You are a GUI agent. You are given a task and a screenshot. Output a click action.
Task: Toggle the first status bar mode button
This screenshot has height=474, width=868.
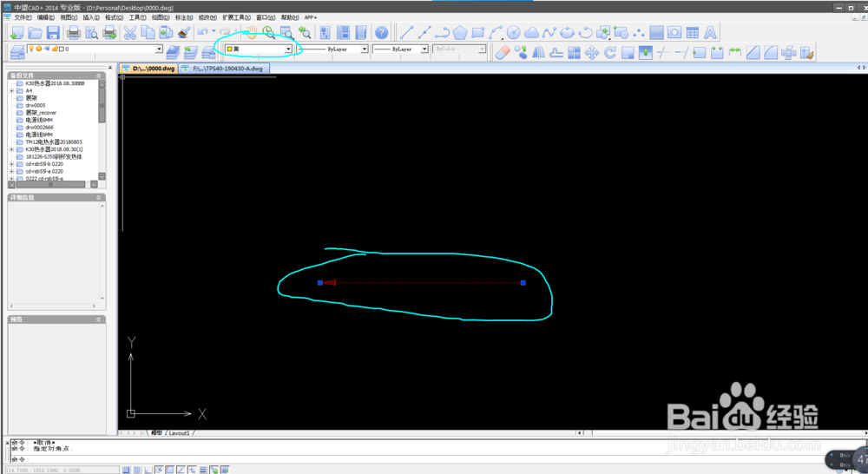126,470
